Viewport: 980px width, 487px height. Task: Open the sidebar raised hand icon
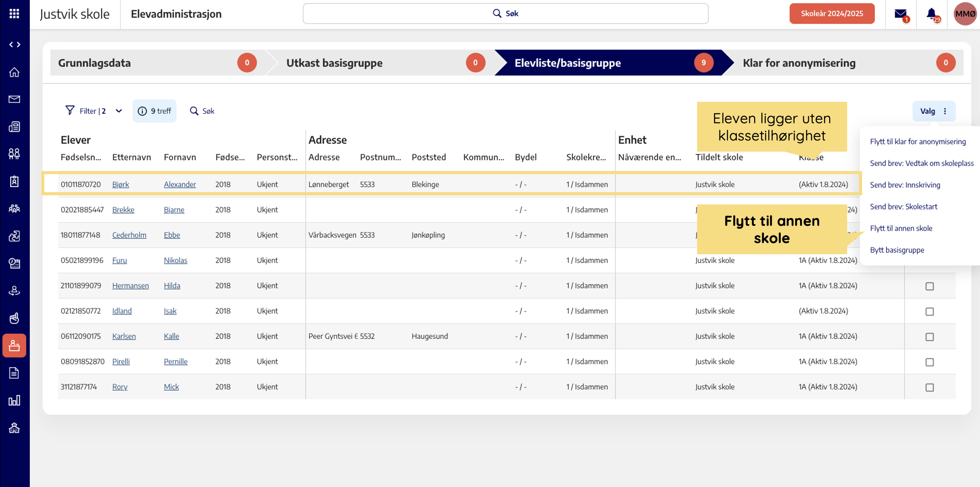[14, 318]
